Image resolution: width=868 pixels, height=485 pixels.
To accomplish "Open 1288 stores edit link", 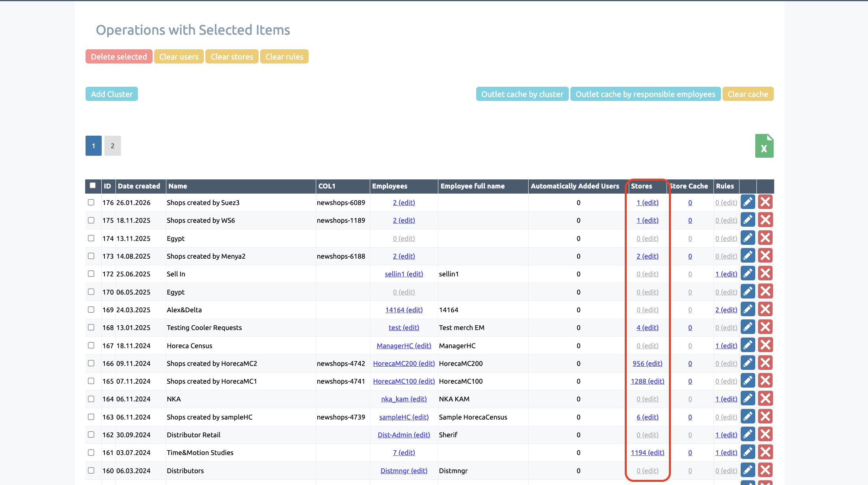I will coord(647,381).
